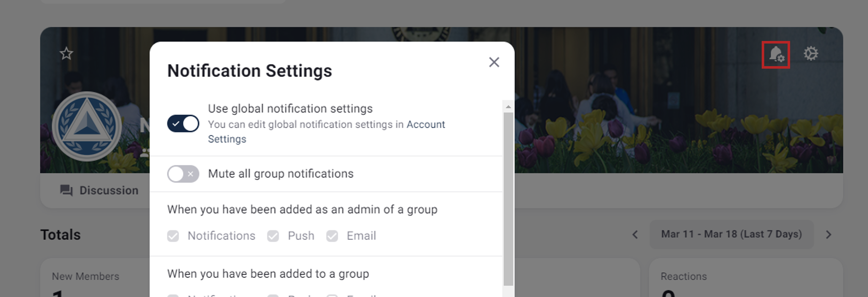
Task: Open the group settings gear icon
Action: [810, 54]
